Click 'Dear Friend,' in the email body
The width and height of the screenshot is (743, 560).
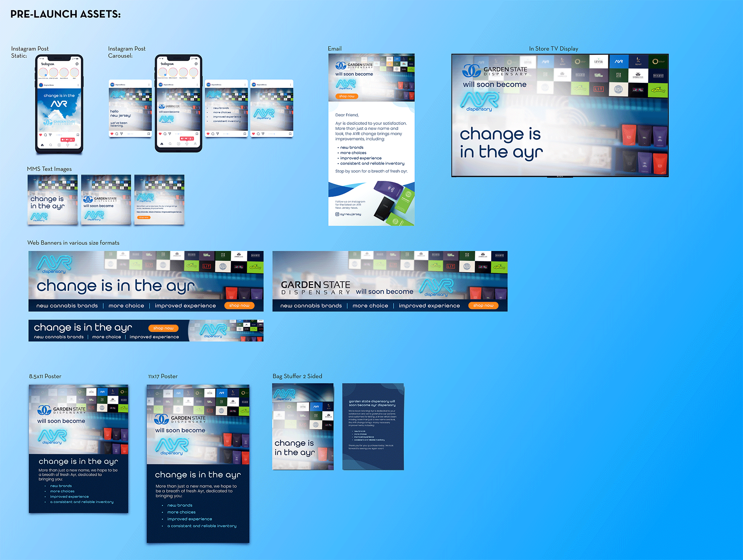tap(347, 115)
